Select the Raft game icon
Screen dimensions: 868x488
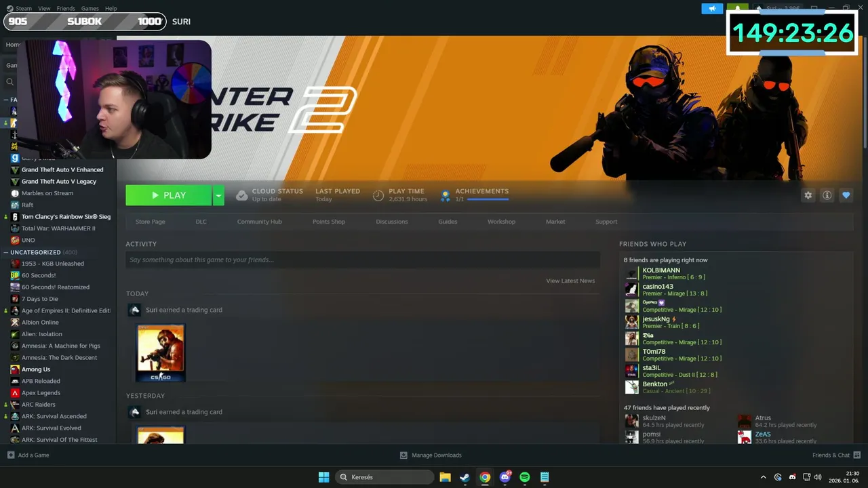pos(15,205)
